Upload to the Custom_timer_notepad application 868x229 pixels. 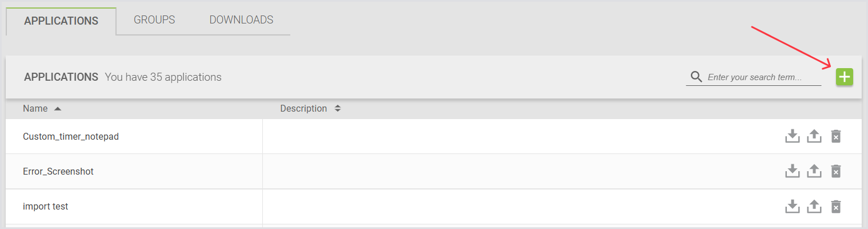tap(814, 136)
